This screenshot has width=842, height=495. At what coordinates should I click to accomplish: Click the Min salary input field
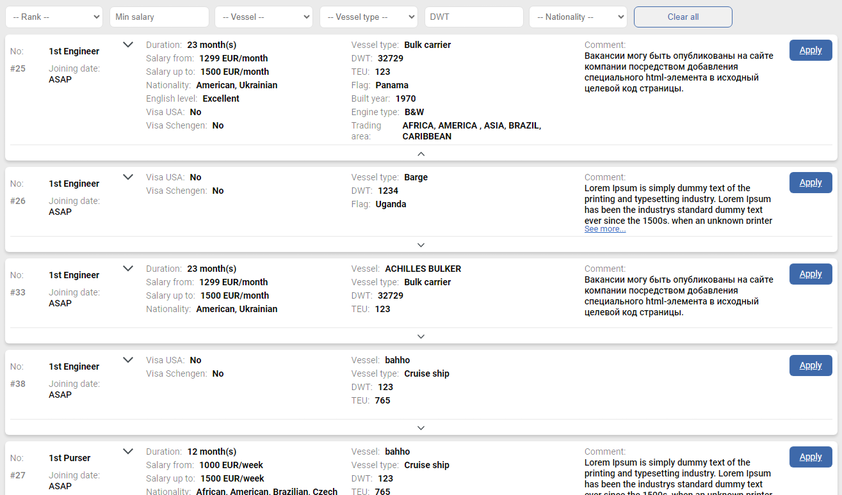point(158,17)
